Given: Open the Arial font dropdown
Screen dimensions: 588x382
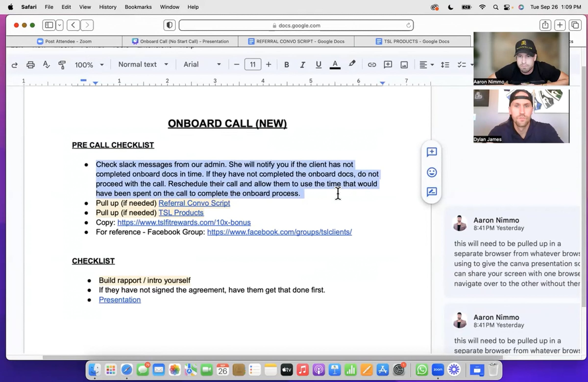Looking at the screenshot, I should coord(202,64).
